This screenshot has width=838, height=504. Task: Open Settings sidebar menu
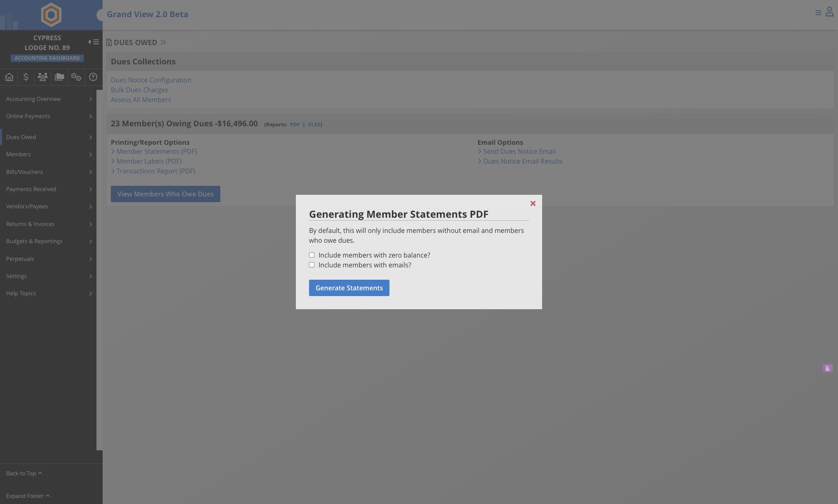coord(48,276)
